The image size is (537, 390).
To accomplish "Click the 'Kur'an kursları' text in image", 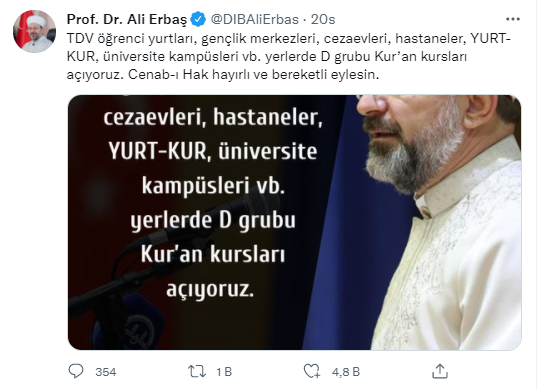I will (x=213, y=254).
